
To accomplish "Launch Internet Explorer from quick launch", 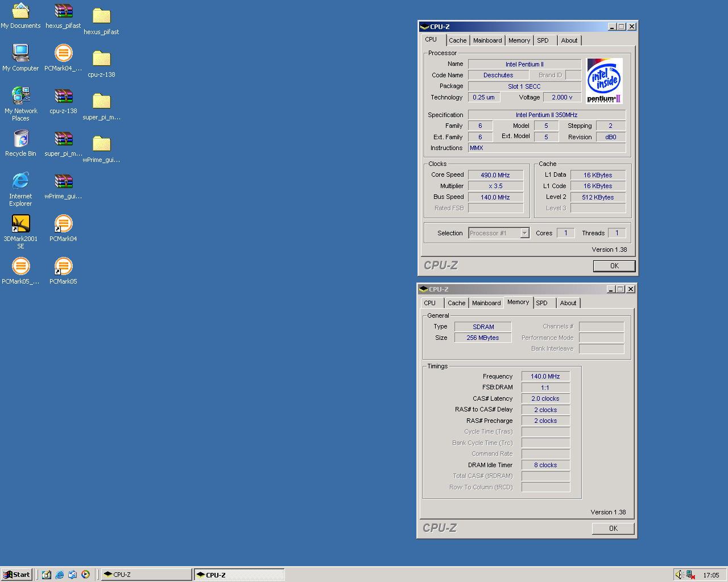I will click(60, 575).
